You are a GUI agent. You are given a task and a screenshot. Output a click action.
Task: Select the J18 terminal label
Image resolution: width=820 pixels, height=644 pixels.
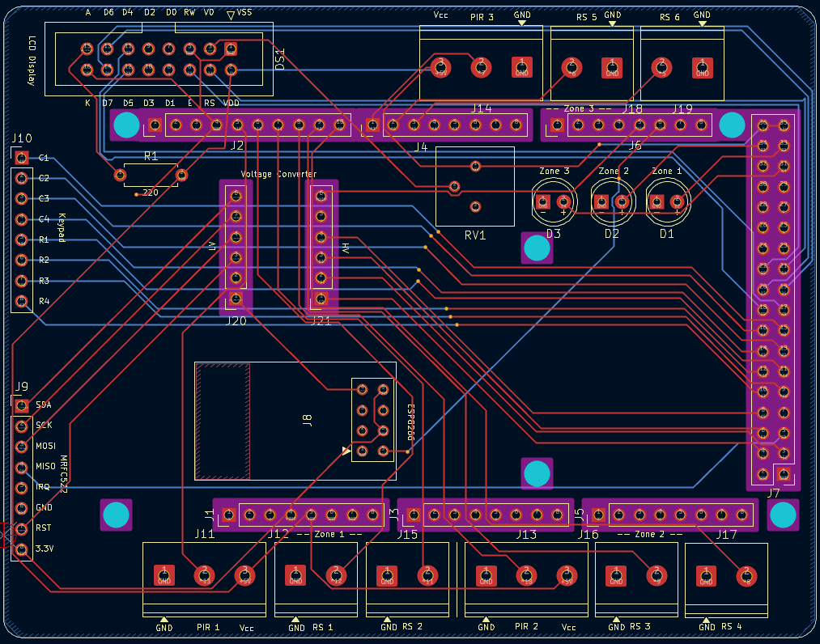632,108
